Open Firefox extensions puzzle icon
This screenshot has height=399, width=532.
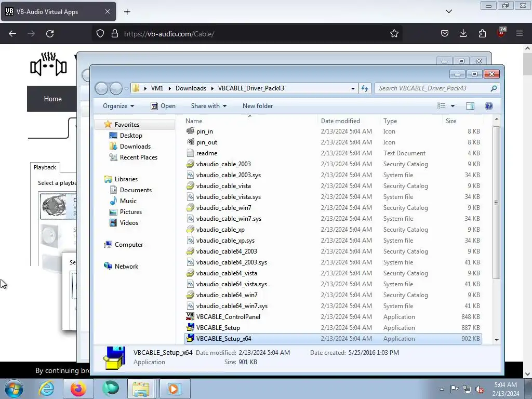[482, 33]
